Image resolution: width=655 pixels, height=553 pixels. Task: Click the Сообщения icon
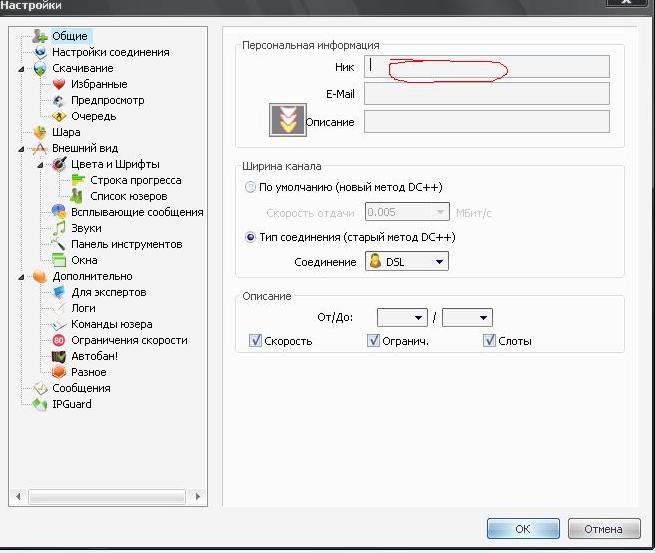click(40, 388)
